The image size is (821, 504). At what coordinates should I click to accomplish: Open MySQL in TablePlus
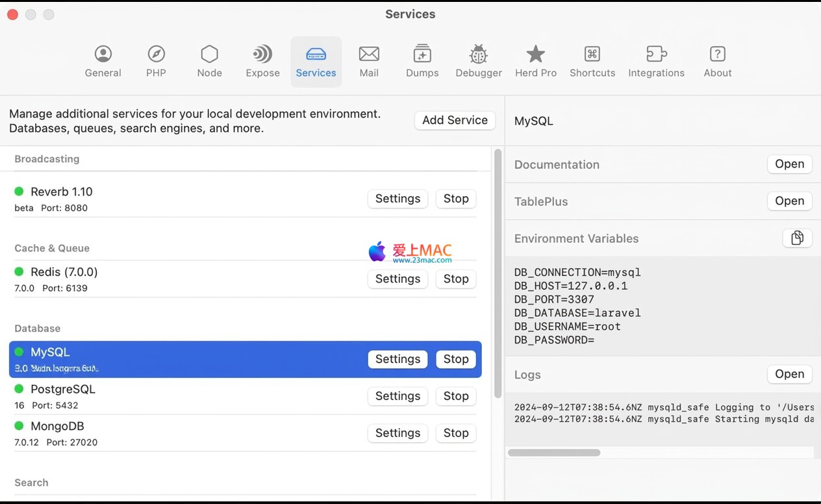point(789,201)
